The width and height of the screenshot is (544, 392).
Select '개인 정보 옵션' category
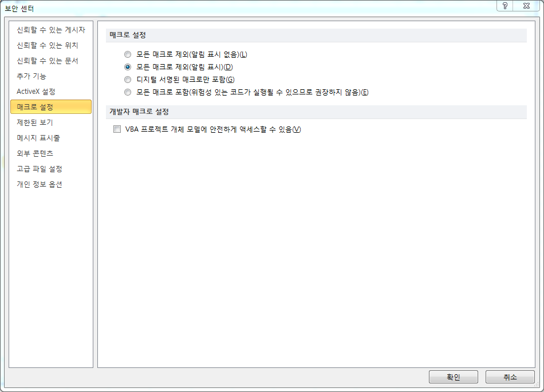click(x=51, y=184)
